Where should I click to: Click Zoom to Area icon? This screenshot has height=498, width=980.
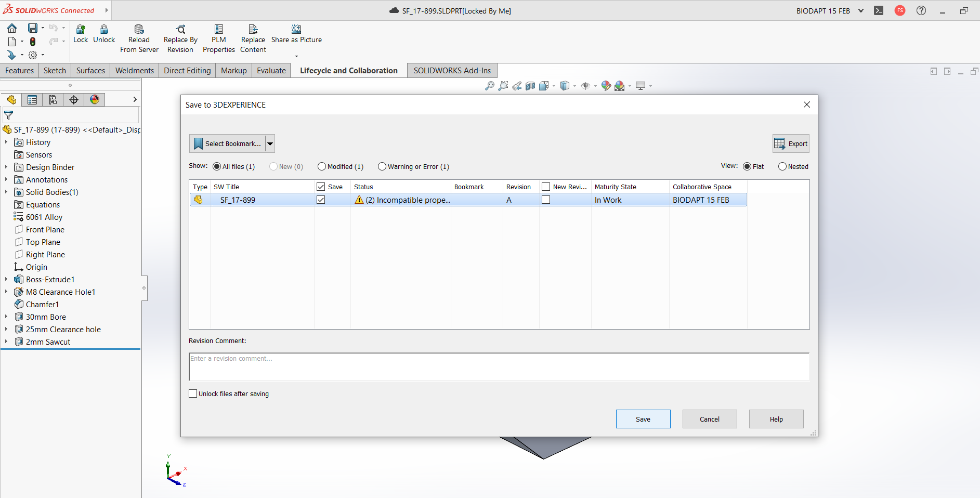point(503,86)
